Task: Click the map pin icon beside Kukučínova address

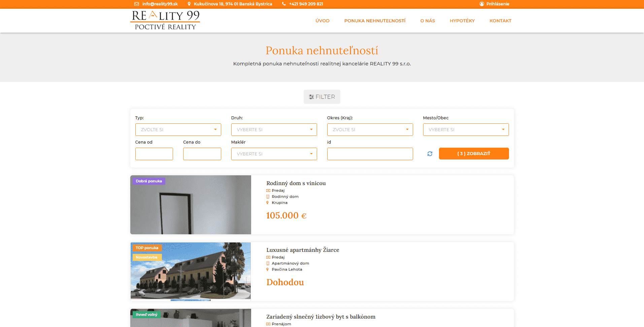Action: tap(189, 4)
